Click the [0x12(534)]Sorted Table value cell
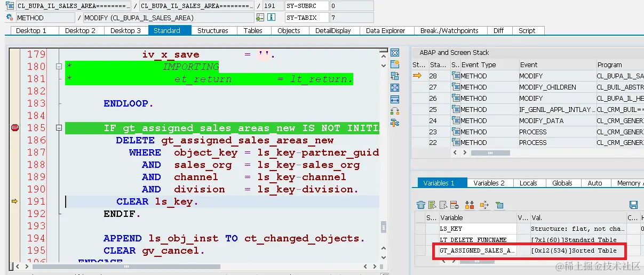This screenshot has height=275, width=644. (577, 250)
